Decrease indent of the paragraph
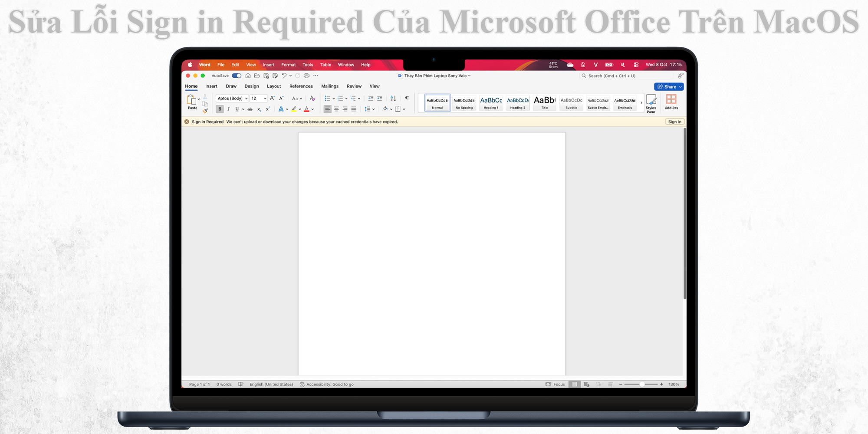This screenshot has width=868, height=434. [x=371, y=99]
